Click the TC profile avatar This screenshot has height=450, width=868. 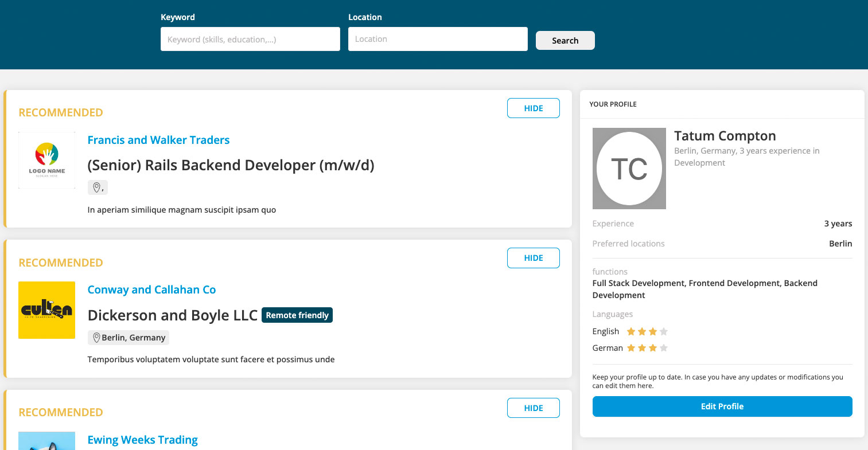click(629, 169)
